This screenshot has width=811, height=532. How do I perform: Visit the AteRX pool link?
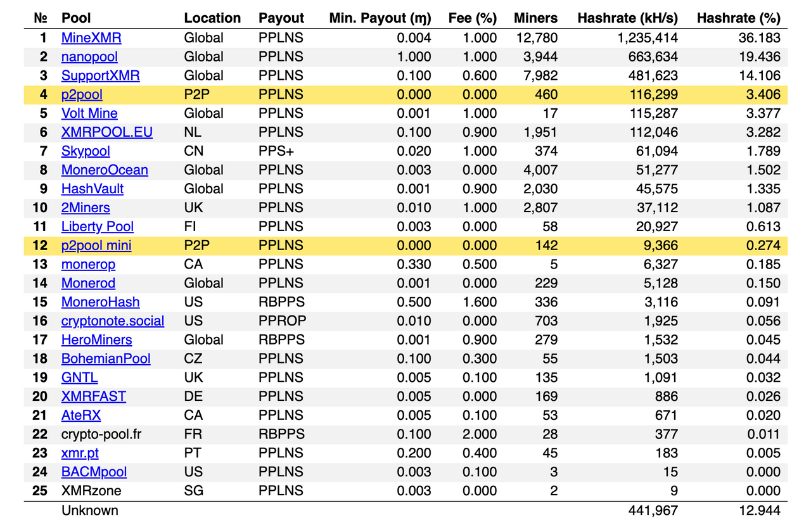[x=80, y=415]
